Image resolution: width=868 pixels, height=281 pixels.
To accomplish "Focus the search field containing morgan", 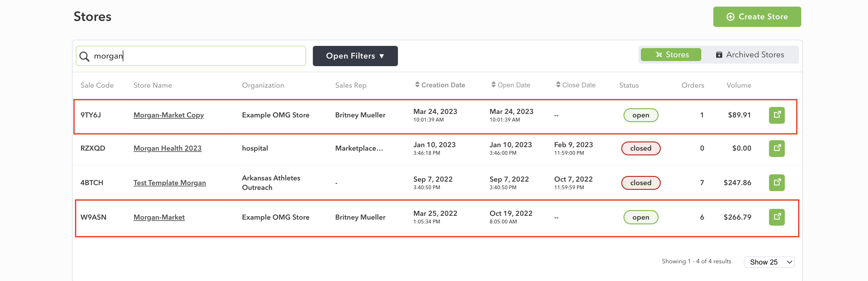I will [191, 56].
